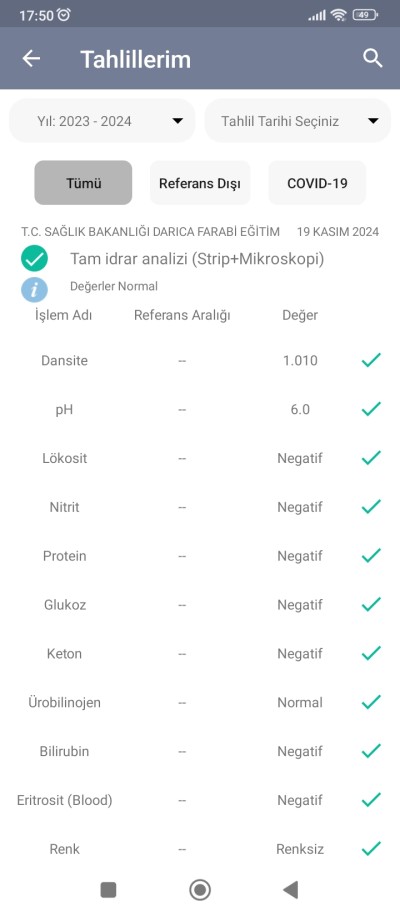Show COVID-19 results

click(x=317, y=183)
